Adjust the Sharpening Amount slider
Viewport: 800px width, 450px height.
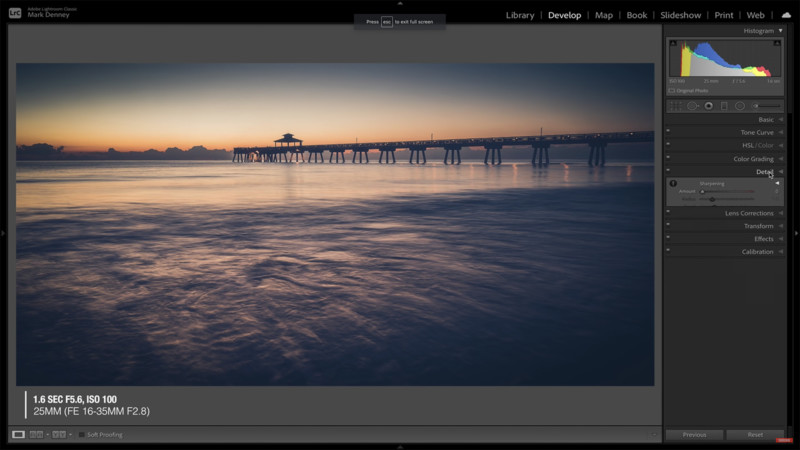coord(702,191)
